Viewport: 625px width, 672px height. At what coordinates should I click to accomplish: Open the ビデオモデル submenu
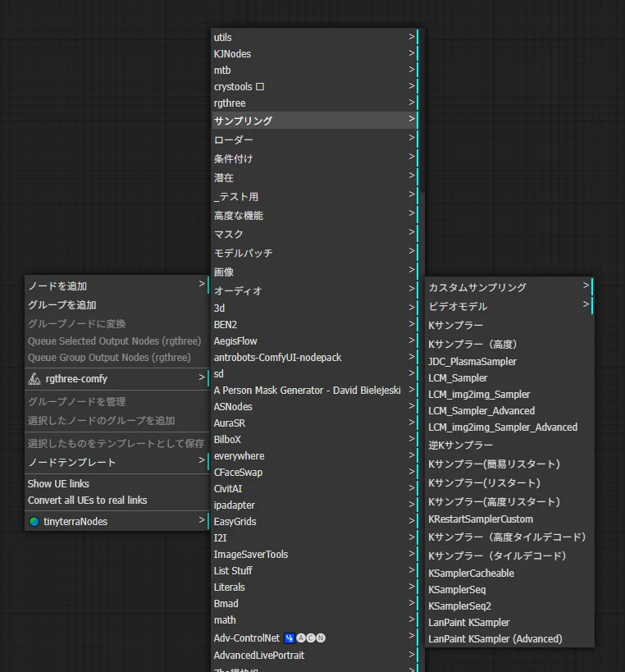(586, 305)
